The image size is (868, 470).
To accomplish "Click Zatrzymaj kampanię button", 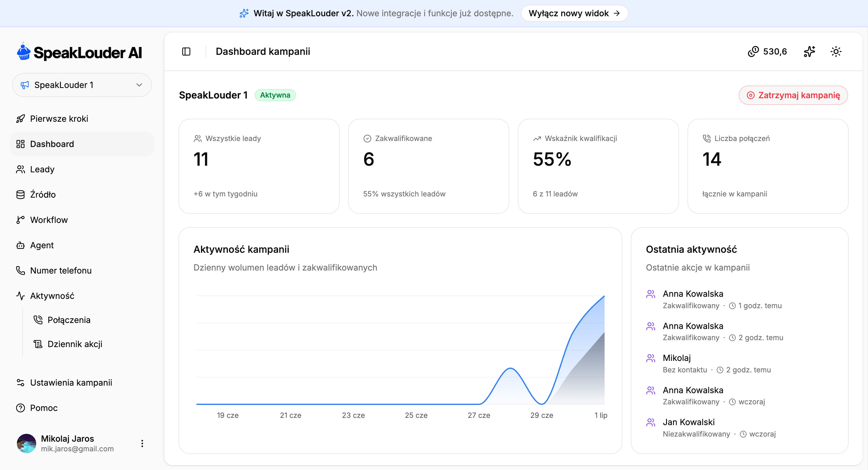I will click(x=793, y=95).
